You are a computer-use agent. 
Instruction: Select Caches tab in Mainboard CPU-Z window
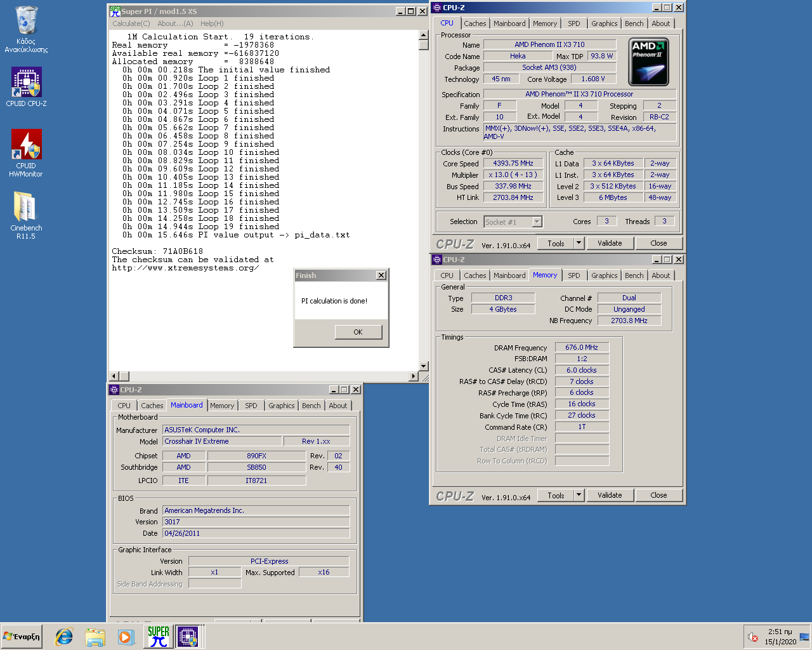click(x=152, y=406)
